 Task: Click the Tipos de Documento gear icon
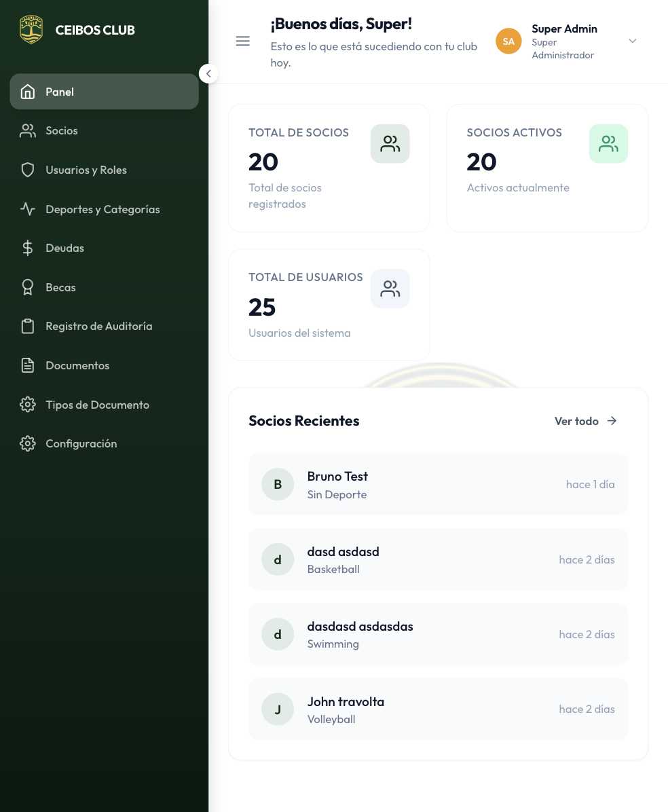click(x=28, y=405)
